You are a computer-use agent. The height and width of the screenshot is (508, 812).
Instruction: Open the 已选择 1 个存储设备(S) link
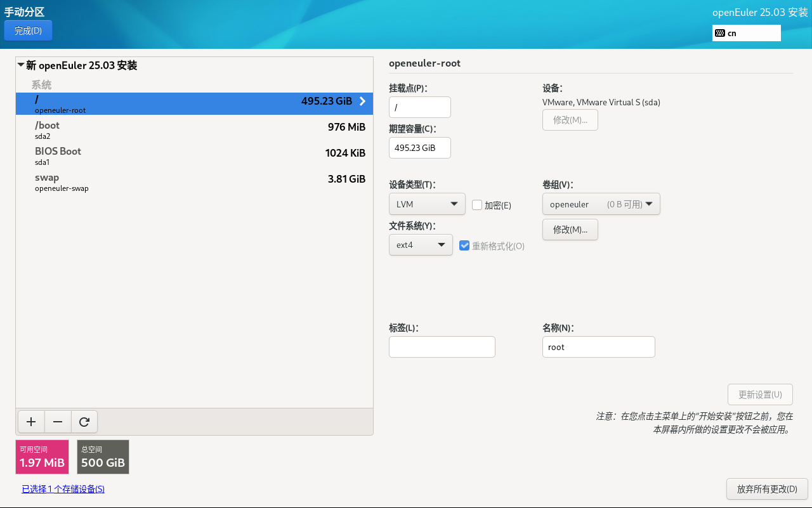coord(63,489)
